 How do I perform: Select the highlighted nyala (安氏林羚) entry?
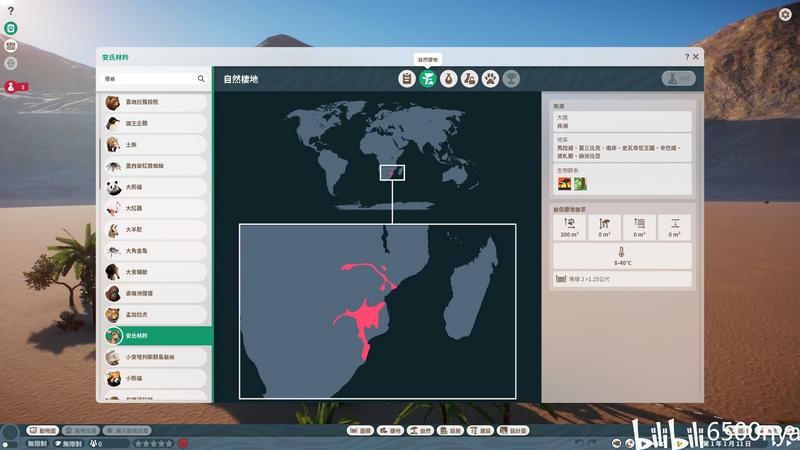[157, 336]
